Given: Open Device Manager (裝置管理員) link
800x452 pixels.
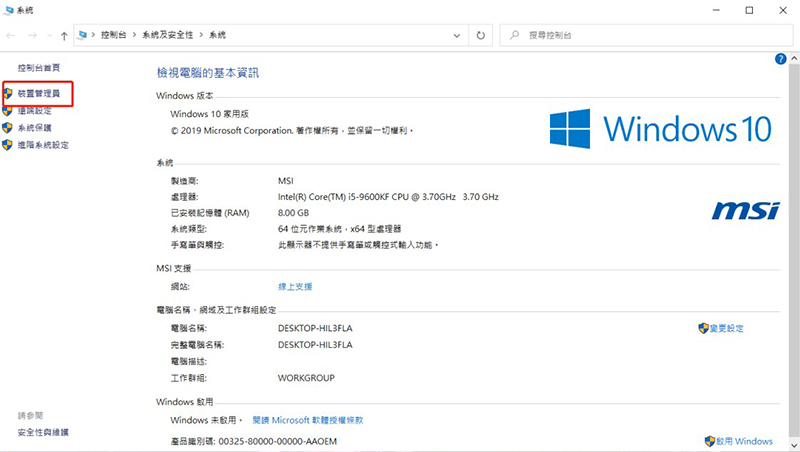Looking at the screenshot, I should [39, 93].
